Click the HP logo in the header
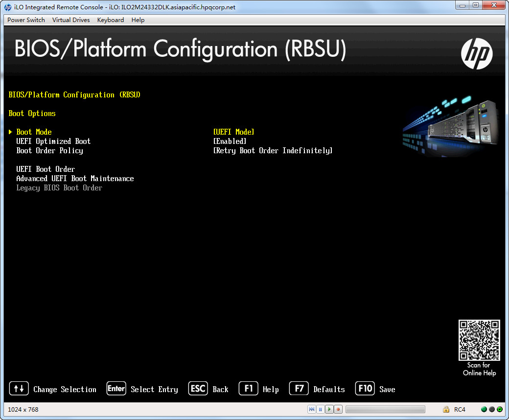 [x=477, y=53]
